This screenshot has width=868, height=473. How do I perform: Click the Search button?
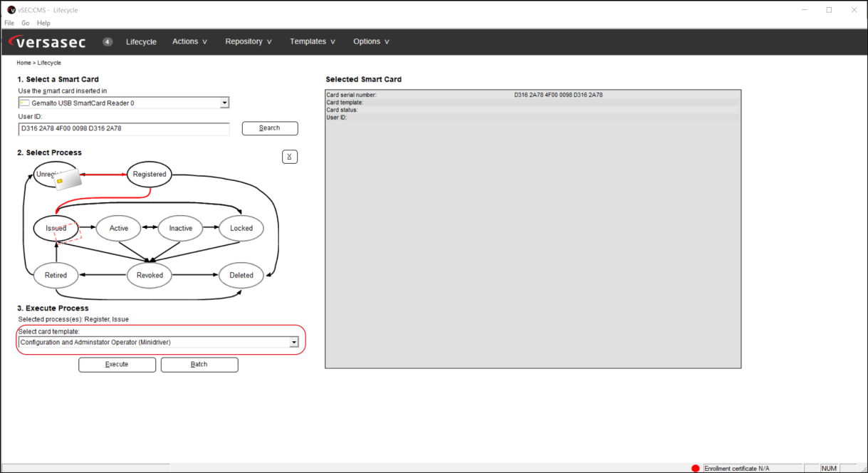tap(270, 128)
